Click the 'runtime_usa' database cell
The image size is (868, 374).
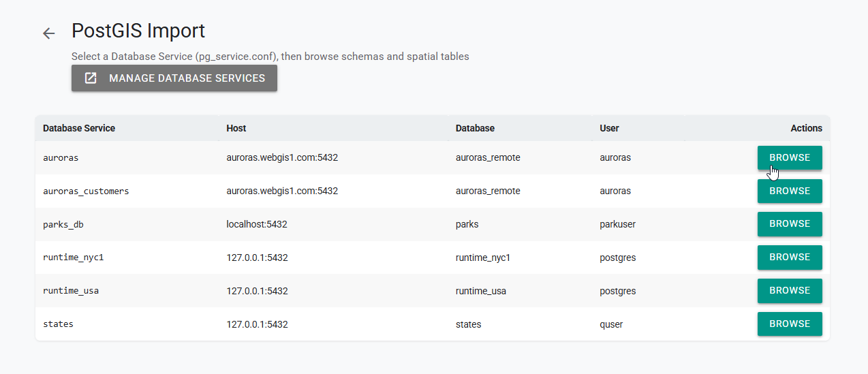481,291
